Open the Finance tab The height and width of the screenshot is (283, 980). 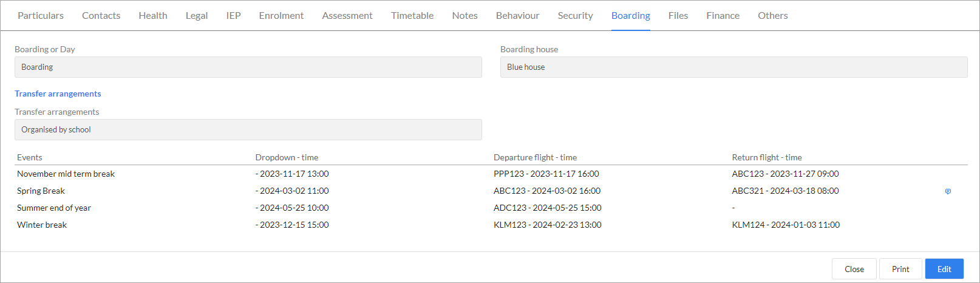(723, 16)
